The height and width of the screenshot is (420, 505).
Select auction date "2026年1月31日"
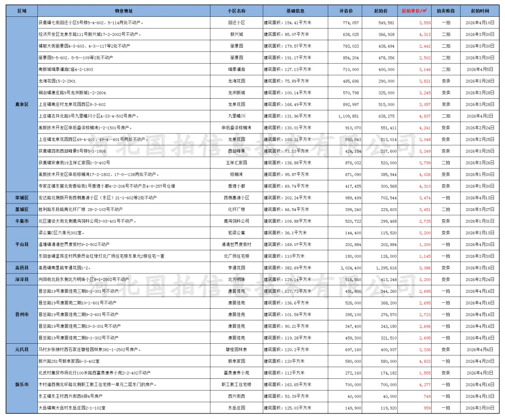[x=480, y=221]
